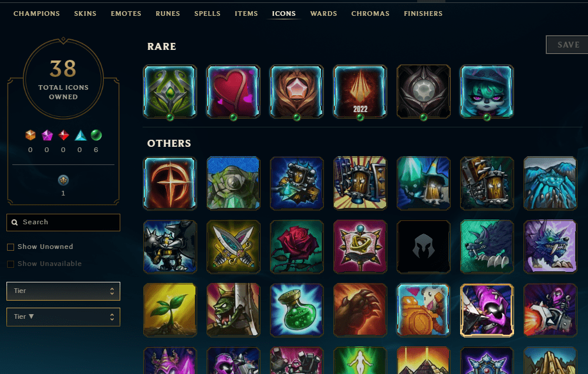Select the red rose summoner icon

pyautogui.click(x=296, y=247)
